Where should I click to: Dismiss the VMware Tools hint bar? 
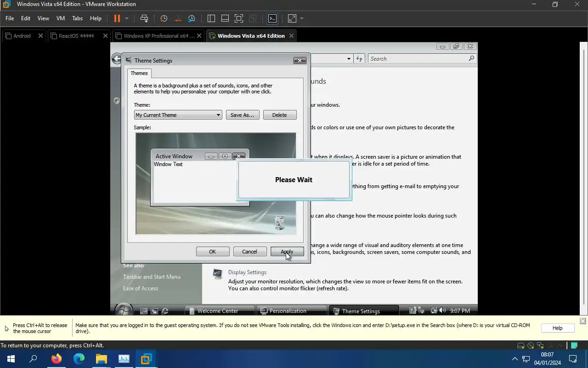click(x=583, y=321)
